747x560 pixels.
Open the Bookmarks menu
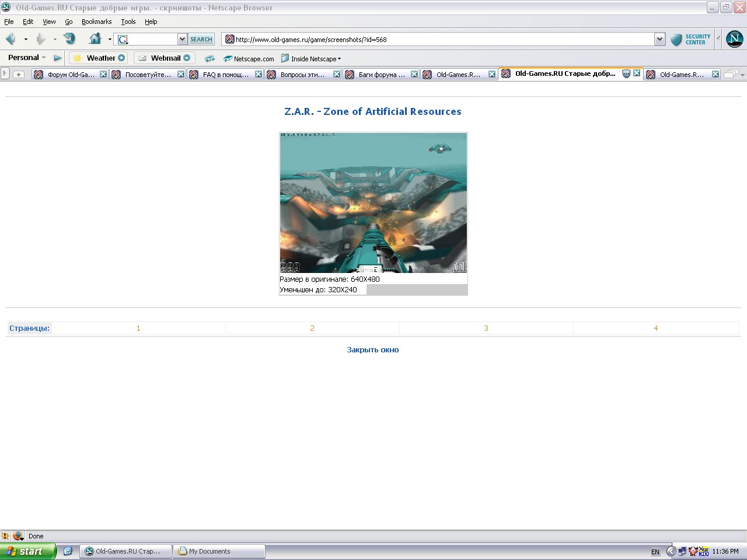pos(96,22)
